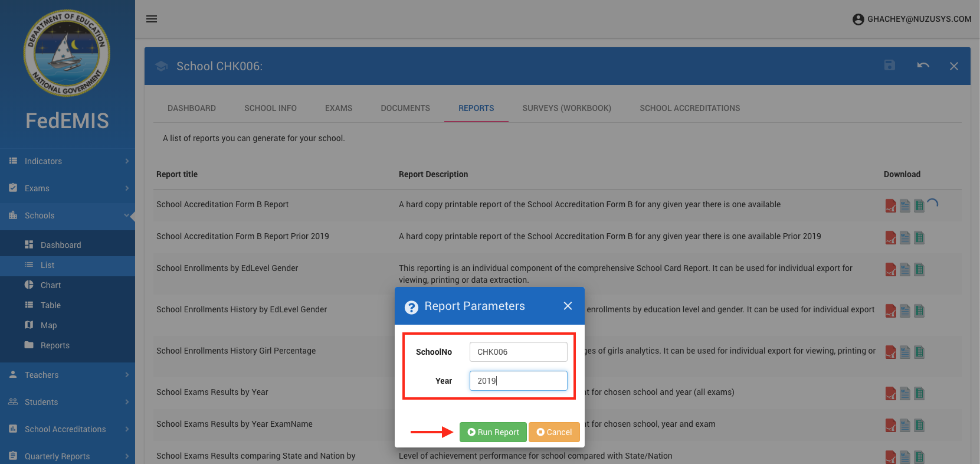
Task: Click the Year input field
Action: [x=518, y=381]
